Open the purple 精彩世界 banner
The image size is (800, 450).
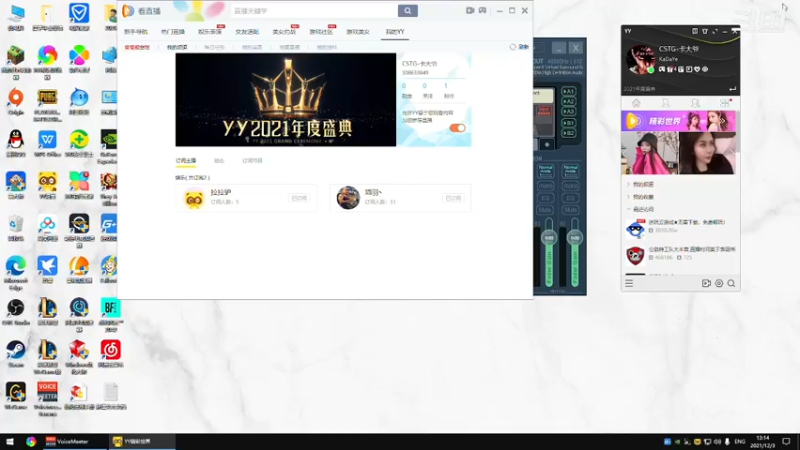point(678,121)
